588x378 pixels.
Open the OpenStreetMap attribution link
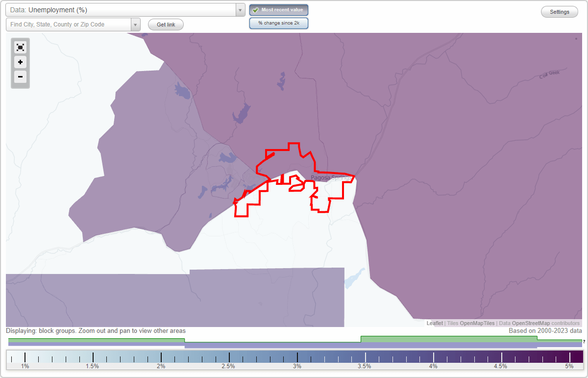pyautogui.click(x=531, y=324)
